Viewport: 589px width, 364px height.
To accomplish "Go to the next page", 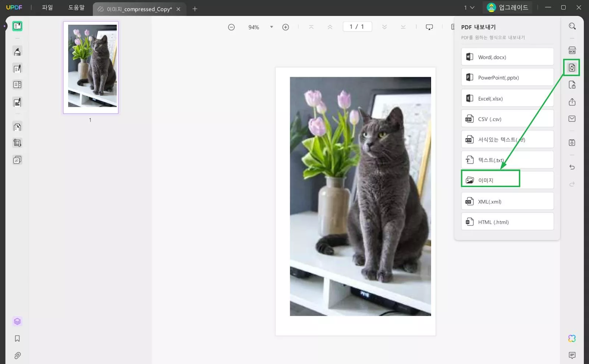I will (x=384, y=27).
